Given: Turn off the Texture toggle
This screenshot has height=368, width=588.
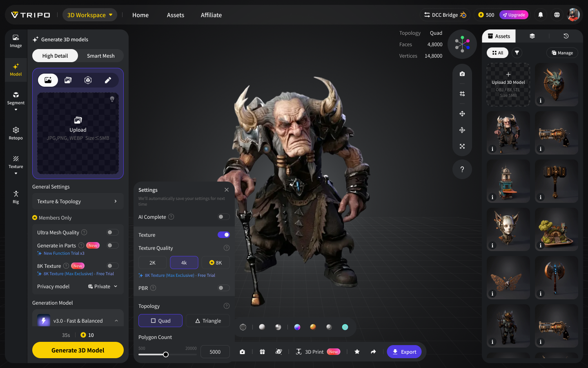Looking at the screenshot, I should [224, 235].
